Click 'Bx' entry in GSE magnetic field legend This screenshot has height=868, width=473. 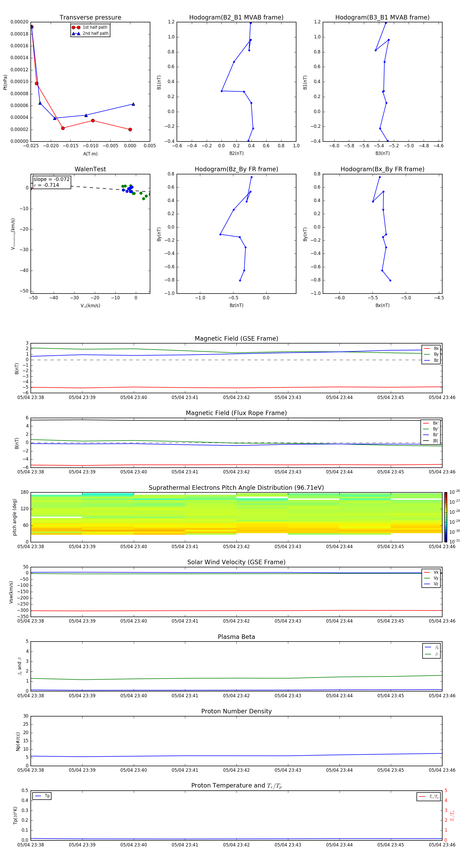pos(431,349)
